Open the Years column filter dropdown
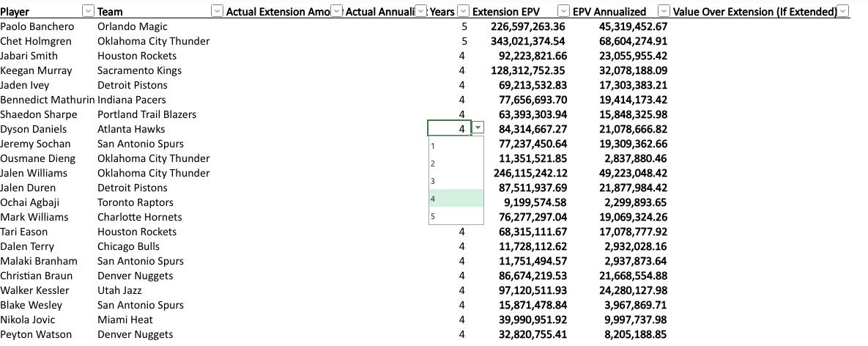The height and width of the screenshot is (346, 868). pyautogui.click(x=463, y=11)
